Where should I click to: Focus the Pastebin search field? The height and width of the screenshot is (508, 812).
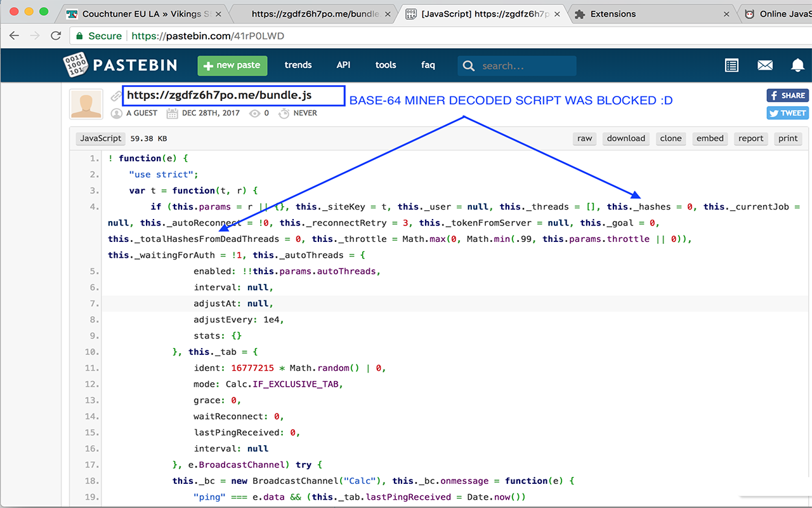point(517,66)
